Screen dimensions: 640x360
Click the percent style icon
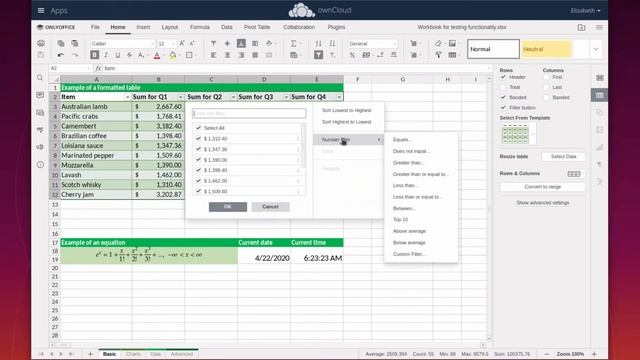coord(352,55)
